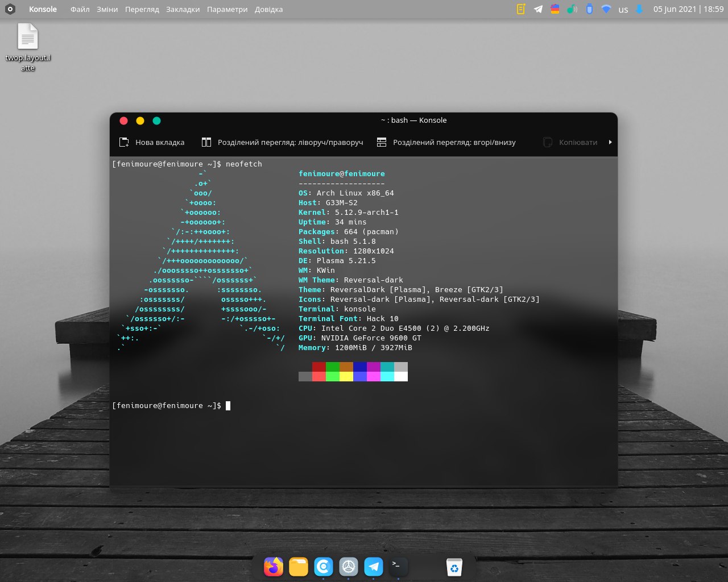Open the Закладки menu

pyautogui.click(x=183, y=9)
